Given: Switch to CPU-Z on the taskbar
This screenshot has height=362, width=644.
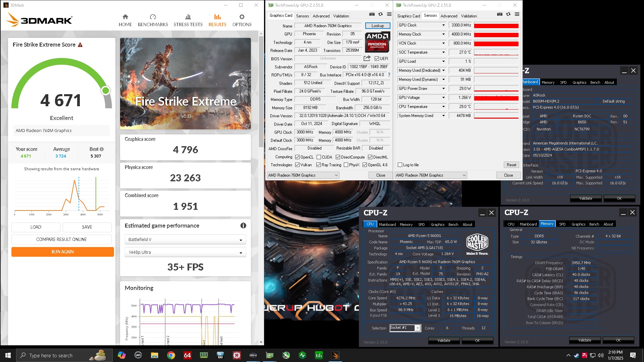Looking at the screenshot, I should tap(253, 355).
